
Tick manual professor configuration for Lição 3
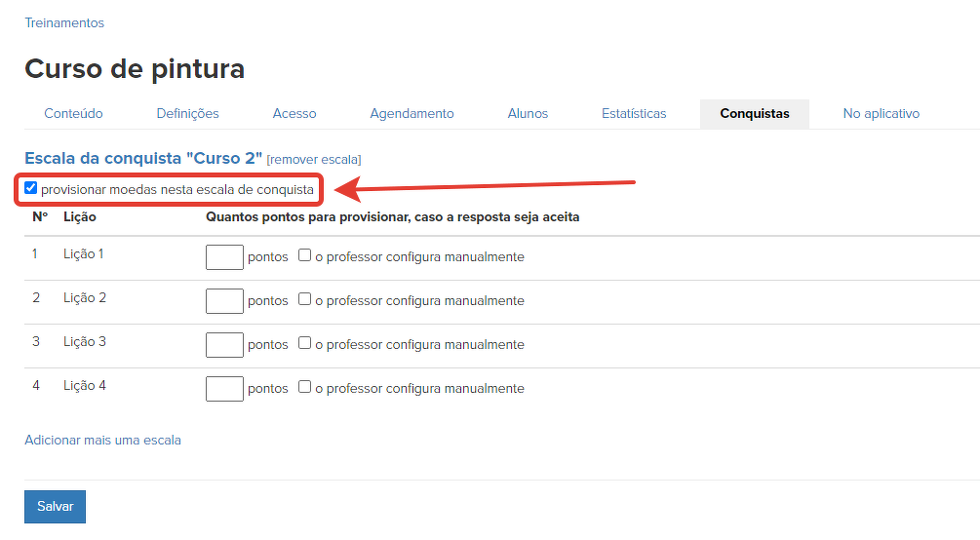(305, 343)
